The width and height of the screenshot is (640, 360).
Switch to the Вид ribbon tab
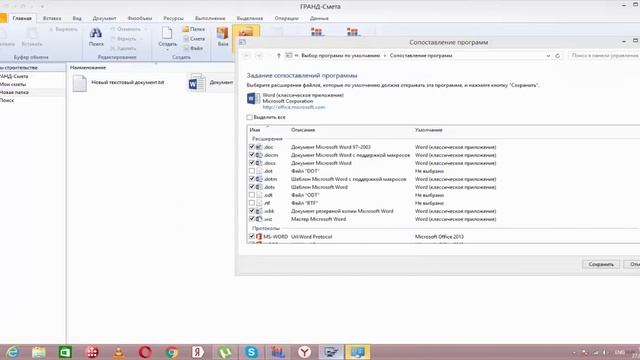coord(77,18)
